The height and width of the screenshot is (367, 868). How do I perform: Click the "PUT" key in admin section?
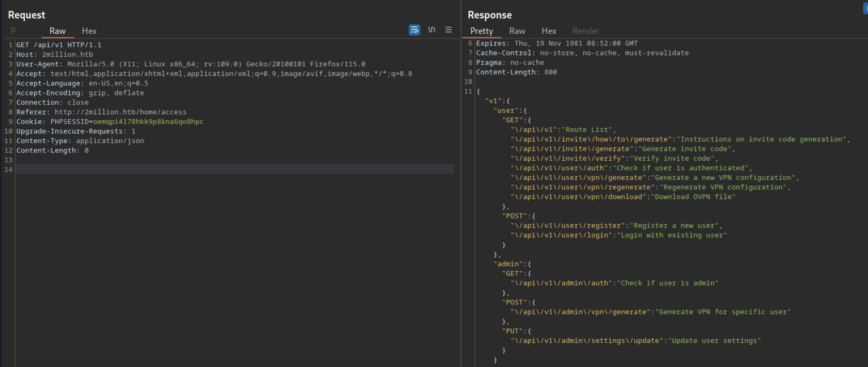(512, 331)
